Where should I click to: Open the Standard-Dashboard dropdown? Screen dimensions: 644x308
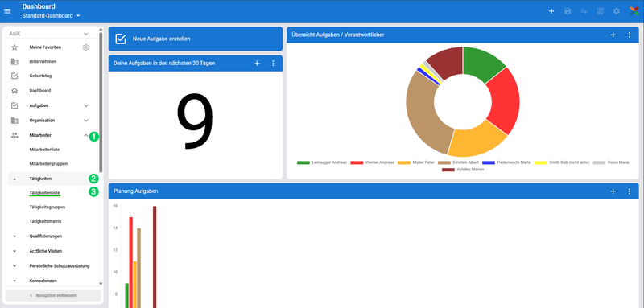[52, 16]
